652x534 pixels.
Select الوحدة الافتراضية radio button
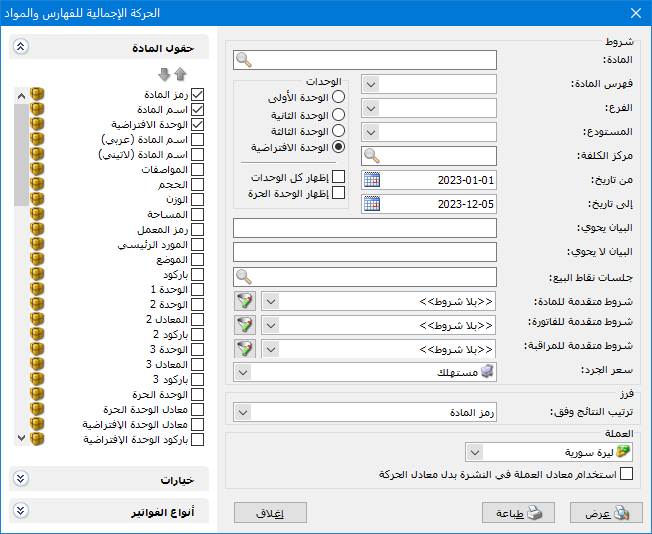[338, 147]
